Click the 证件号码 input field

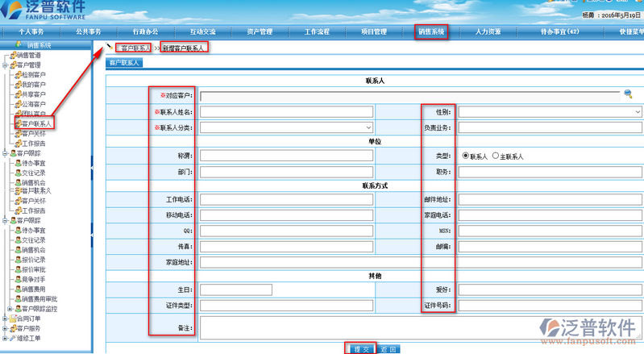[550, 305]
